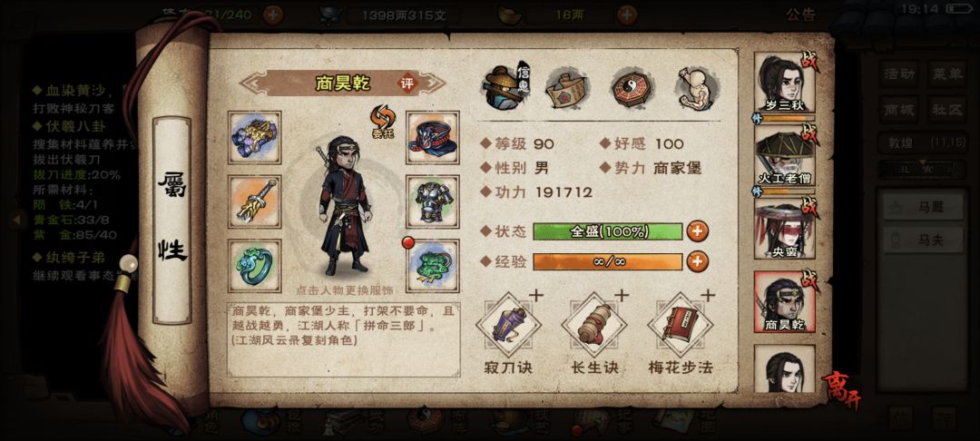Select 火工老僧 character portrait
The width and height of the screenshot is (980, 441).
[785, 155]
